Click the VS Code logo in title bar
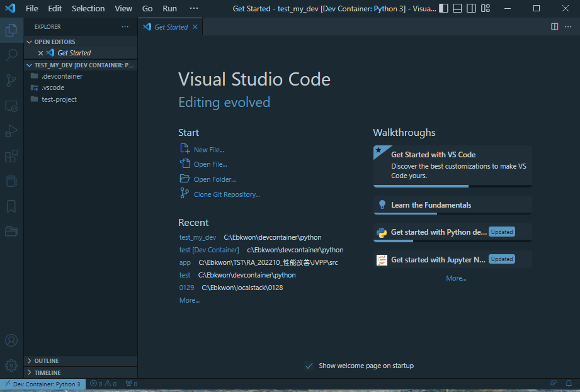 point(10,8)
